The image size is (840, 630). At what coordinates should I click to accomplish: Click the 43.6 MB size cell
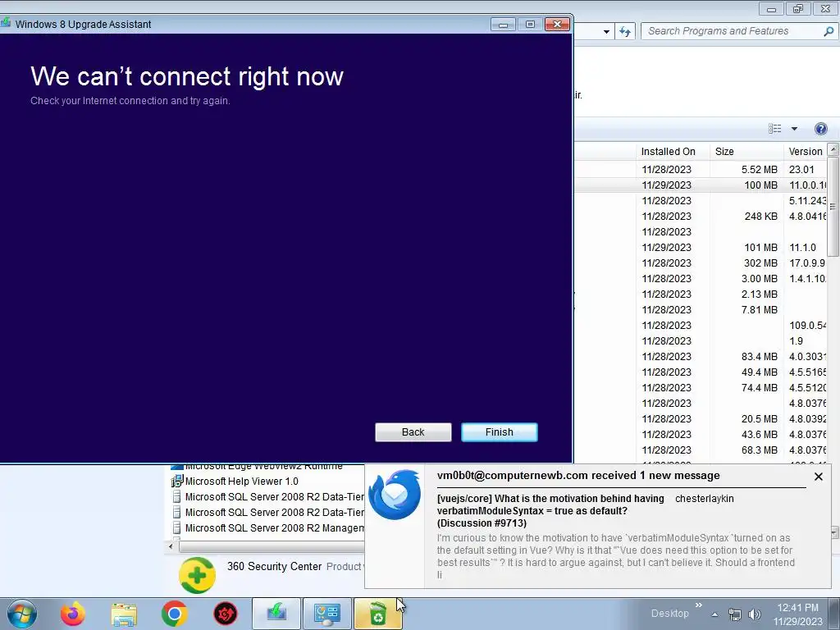[759, 435]
